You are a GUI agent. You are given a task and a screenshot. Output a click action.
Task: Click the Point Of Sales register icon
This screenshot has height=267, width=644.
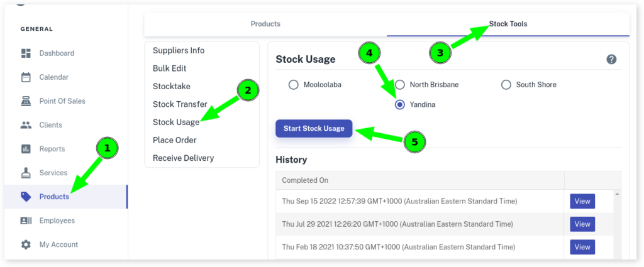(26, 101)
